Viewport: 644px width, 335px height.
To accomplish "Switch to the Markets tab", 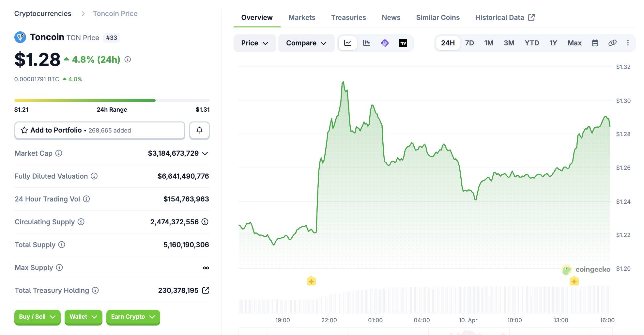I will click(301, 18).
